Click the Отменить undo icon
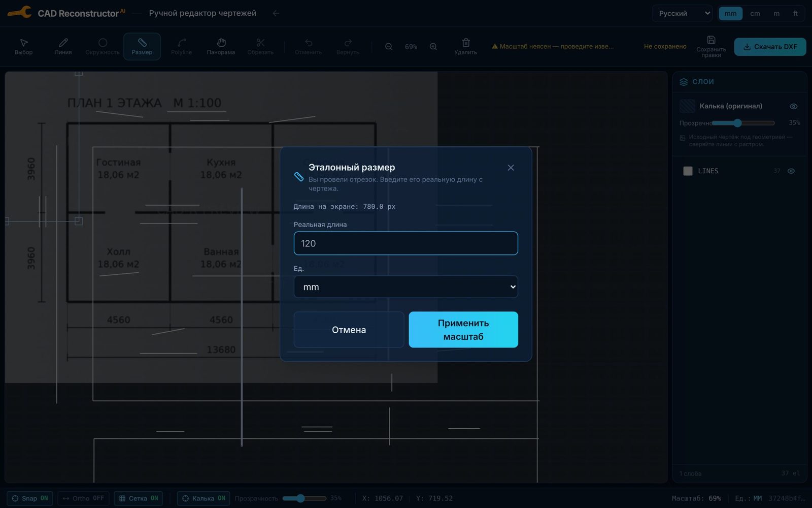The height and width of the screenshot is (508, 812). pyautogui.click(x=309, y=43)
